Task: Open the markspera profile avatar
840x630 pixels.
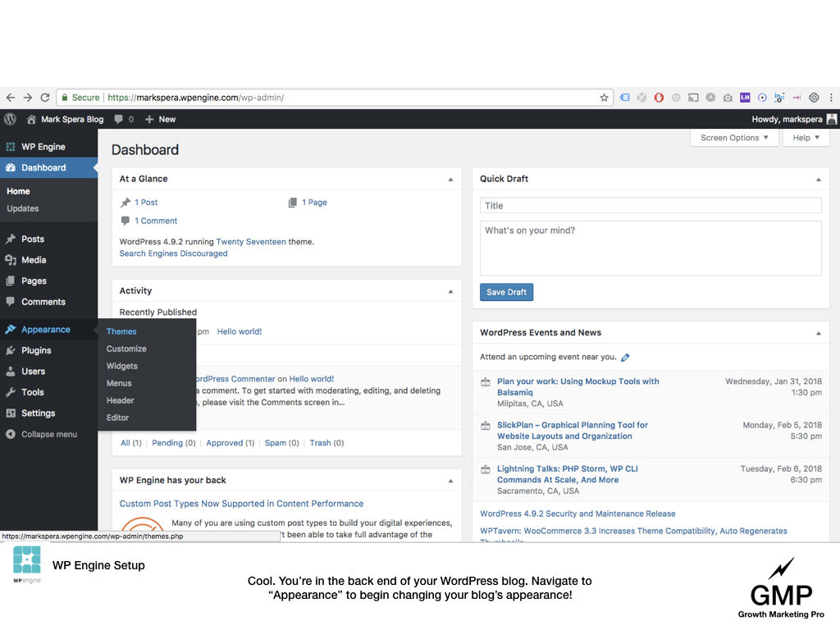Action: pyautogui.click(x=832, y=119)
